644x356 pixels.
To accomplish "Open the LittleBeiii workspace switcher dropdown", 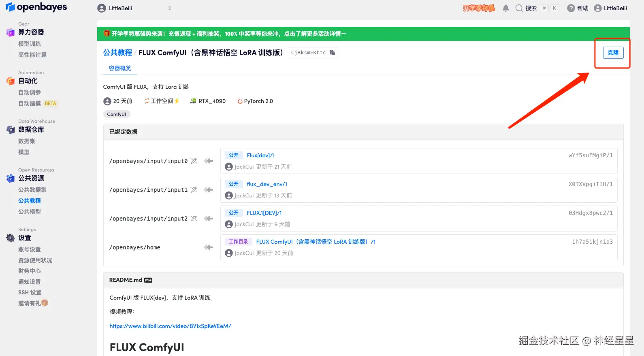I will (x=135, y=8).
